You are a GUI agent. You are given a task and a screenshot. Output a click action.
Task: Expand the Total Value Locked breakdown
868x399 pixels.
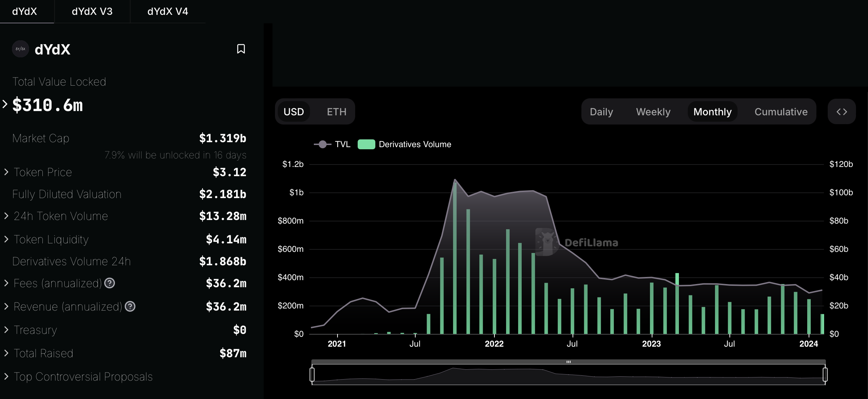(x=5, y=104)
